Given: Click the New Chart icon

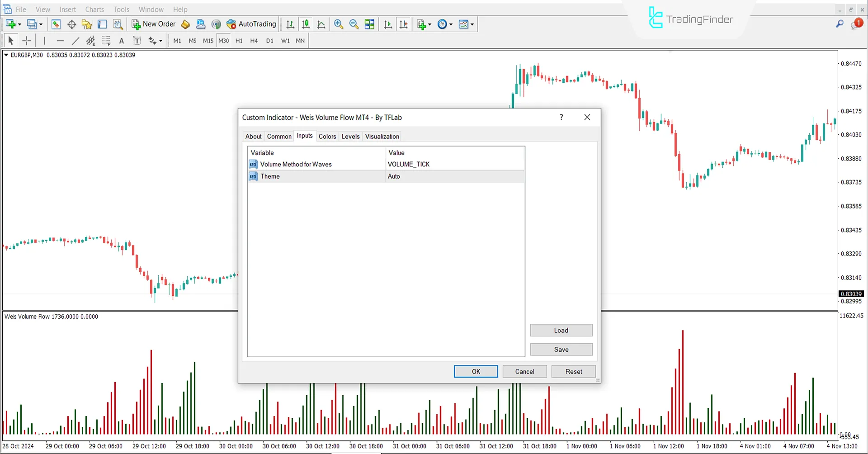Looking at the screenshot, I should coord(10,24).
